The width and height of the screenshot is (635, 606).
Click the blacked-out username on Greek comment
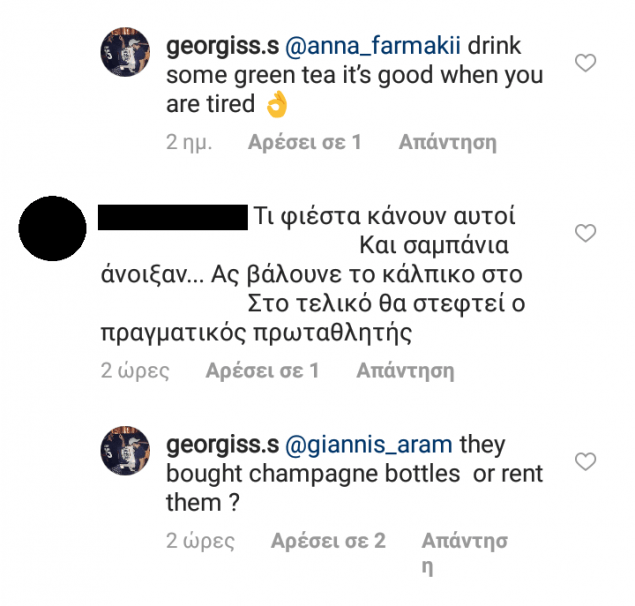click(x=174, y=216)
